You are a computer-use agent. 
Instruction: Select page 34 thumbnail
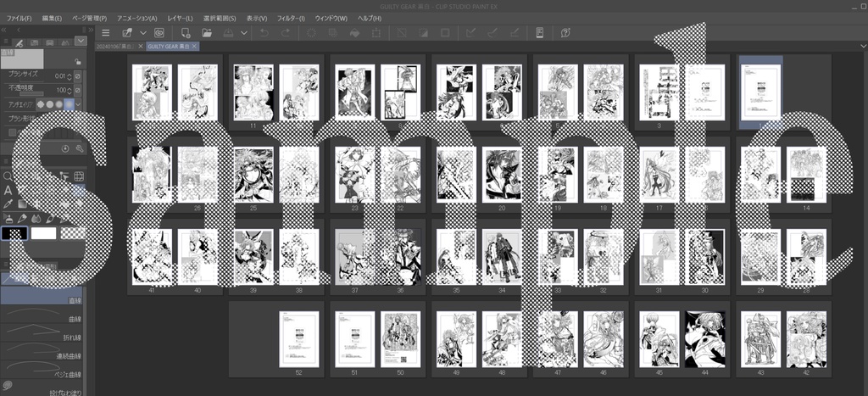(502, 257)
